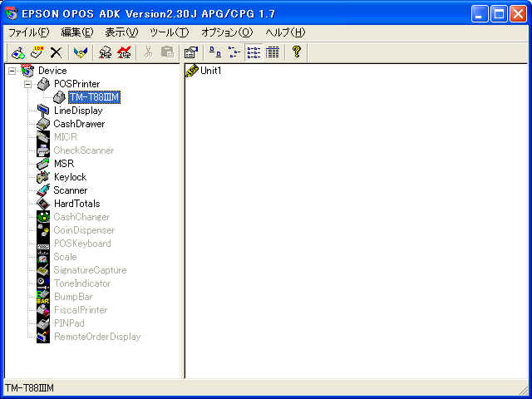
Task: Select the Keylock tree item
Action: 70,177
